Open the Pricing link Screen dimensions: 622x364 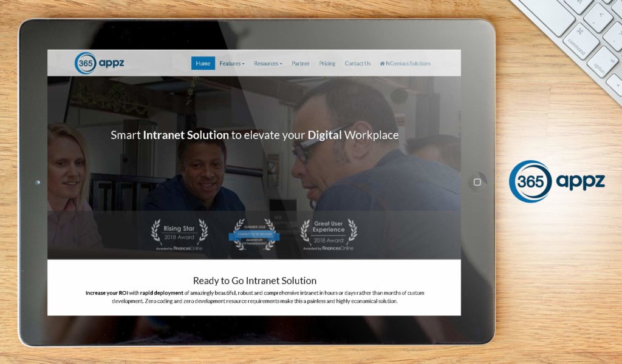click(327, 64)
